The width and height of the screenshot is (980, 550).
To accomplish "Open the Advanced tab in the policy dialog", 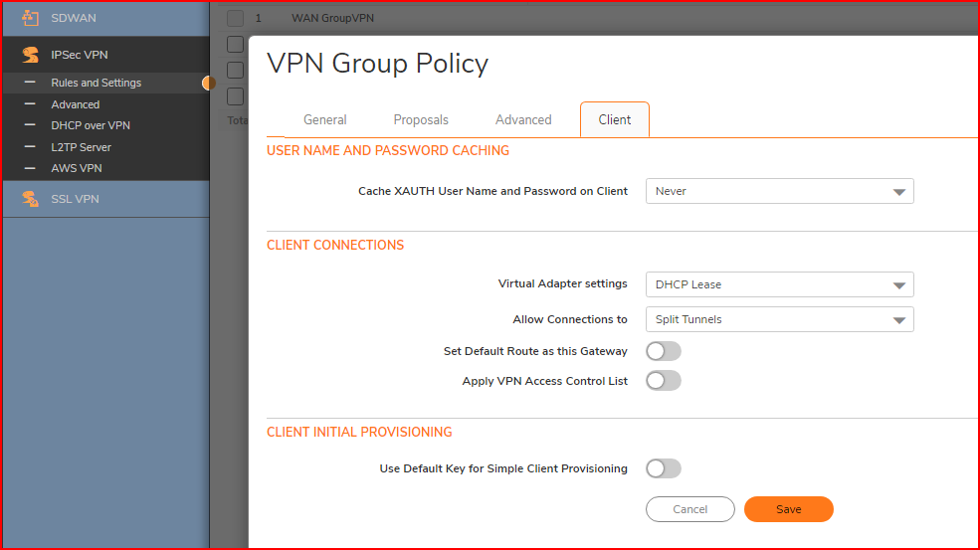I will (523, 120).
